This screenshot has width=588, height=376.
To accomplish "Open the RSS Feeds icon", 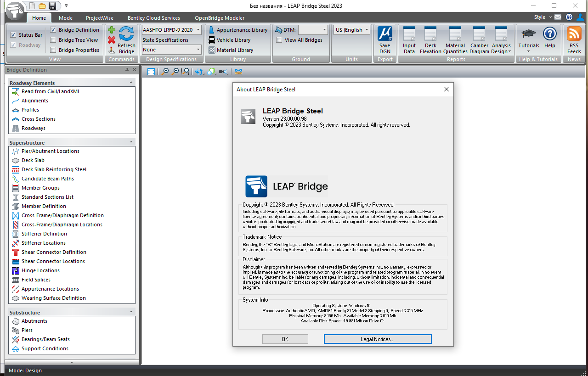I will click(x=574, y=40).
